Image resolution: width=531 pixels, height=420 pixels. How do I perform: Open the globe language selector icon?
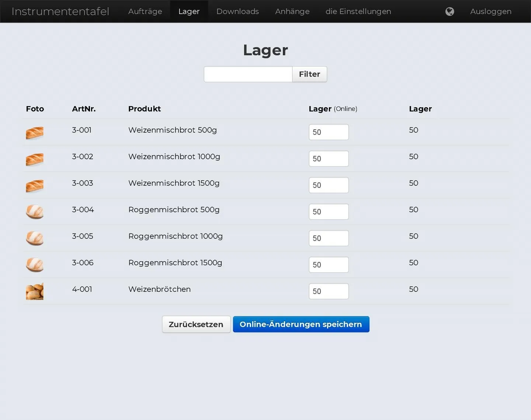click(x=450, y=11)
